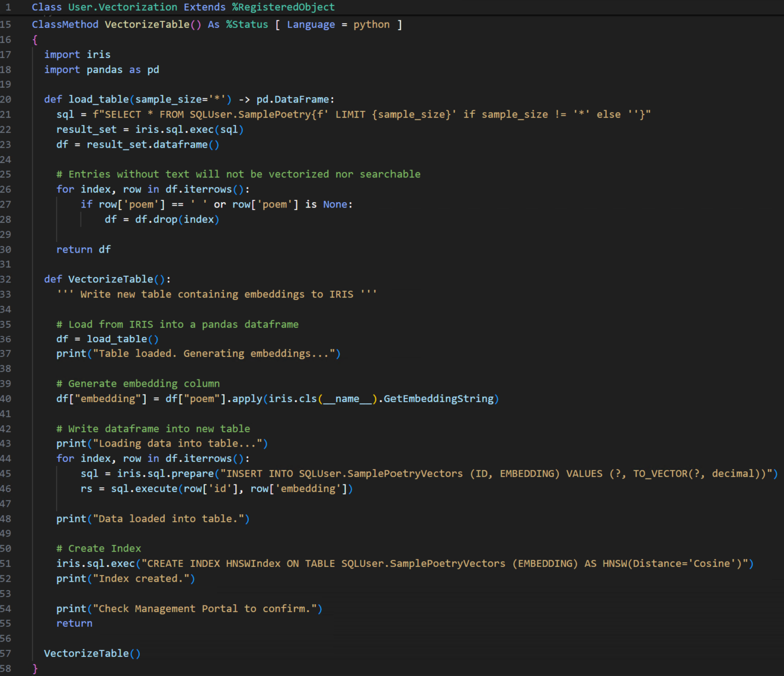Click the CREATE INDEX HNSWIndex statement
Image resolution: width=784 pixels, height=676 pixels.
404,563
